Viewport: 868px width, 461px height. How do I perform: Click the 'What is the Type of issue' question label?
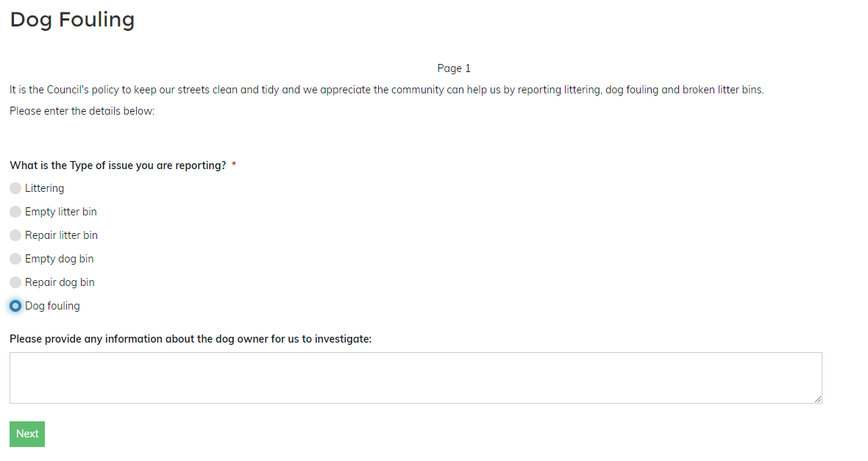(118, 165)
